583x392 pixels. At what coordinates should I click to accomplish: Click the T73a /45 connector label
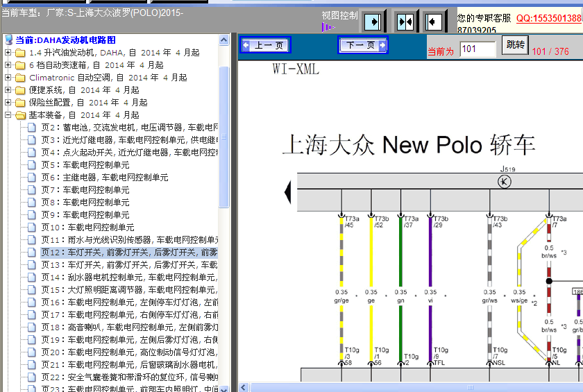click(x=351, y=222)
